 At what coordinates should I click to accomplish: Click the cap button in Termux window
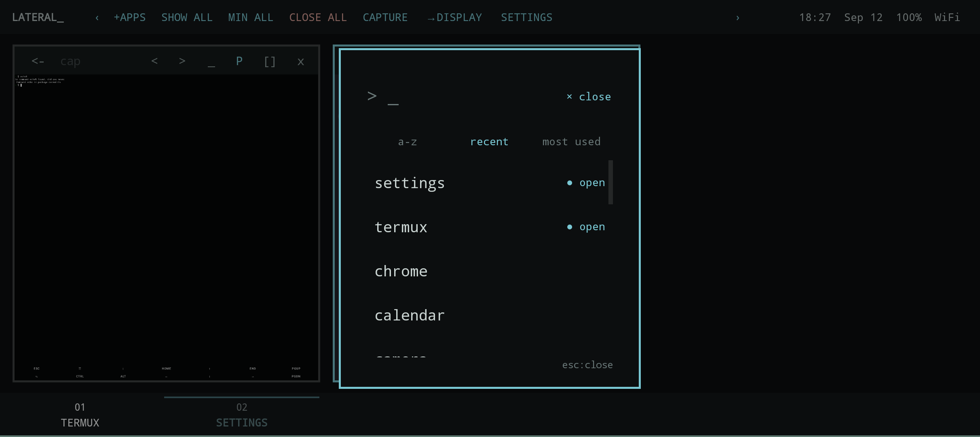pyautogui.click(x=70, y=62)
